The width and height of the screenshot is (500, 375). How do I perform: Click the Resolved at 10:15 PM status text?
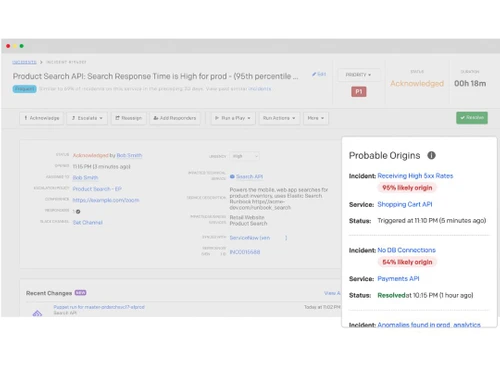point(425,295)
